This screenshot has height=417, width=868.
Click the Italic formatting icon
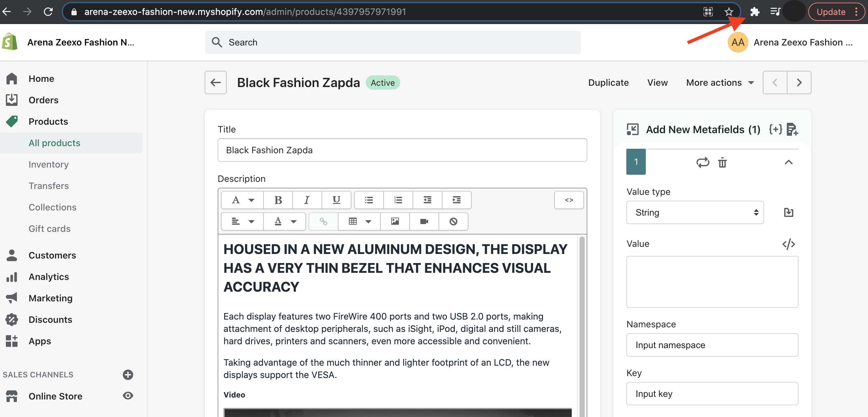tap(307, 200)
